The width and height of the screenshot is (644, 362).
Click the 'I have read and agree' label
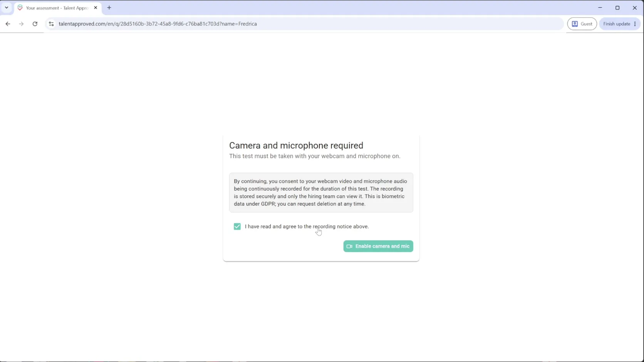(x=307, y=227)
